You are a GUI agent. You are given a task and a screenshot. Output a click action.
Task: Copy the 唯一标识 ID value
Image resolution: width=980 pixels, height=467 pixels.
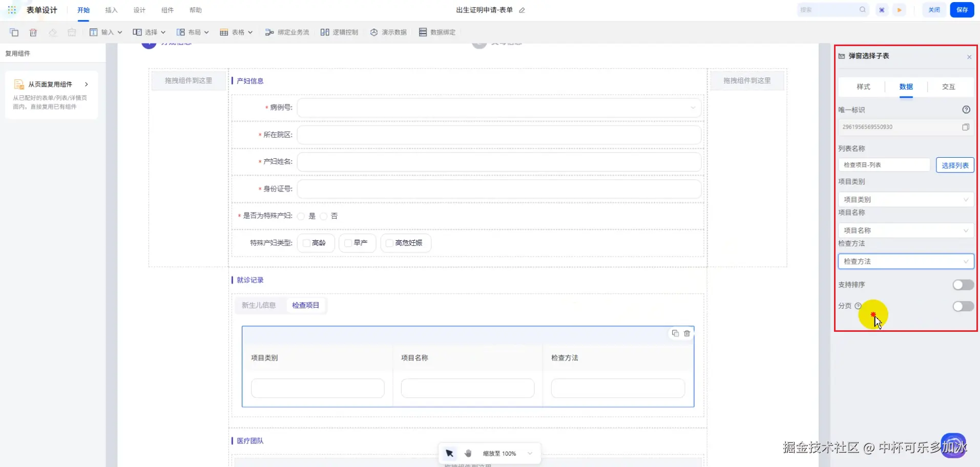pyautogui.click(x=965, y=127)
